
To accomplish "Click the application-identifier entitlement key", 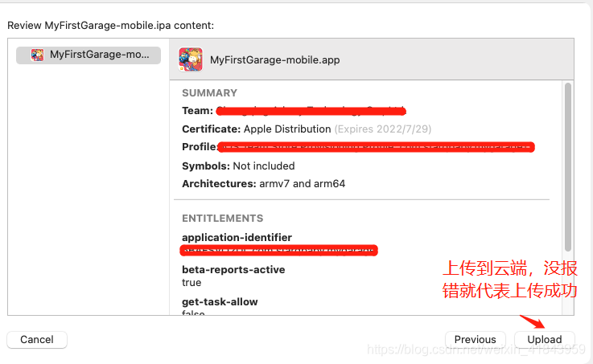I will pyautogui.click(x=237, y=238).
